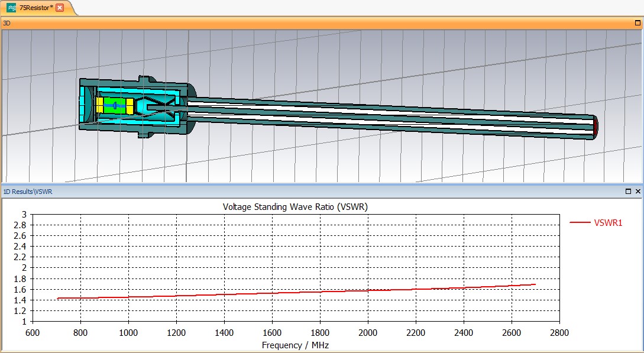Screen dimensions: 644x353
Task: Click the x-axis tick label 600
Action: click(33, 332)
